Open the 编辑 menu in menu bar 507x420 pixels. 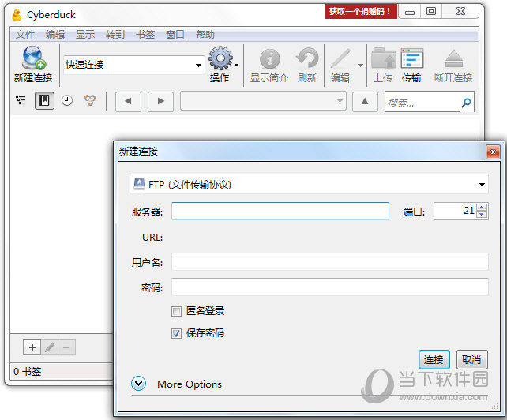pyautogui.click(x=55, y=35)
